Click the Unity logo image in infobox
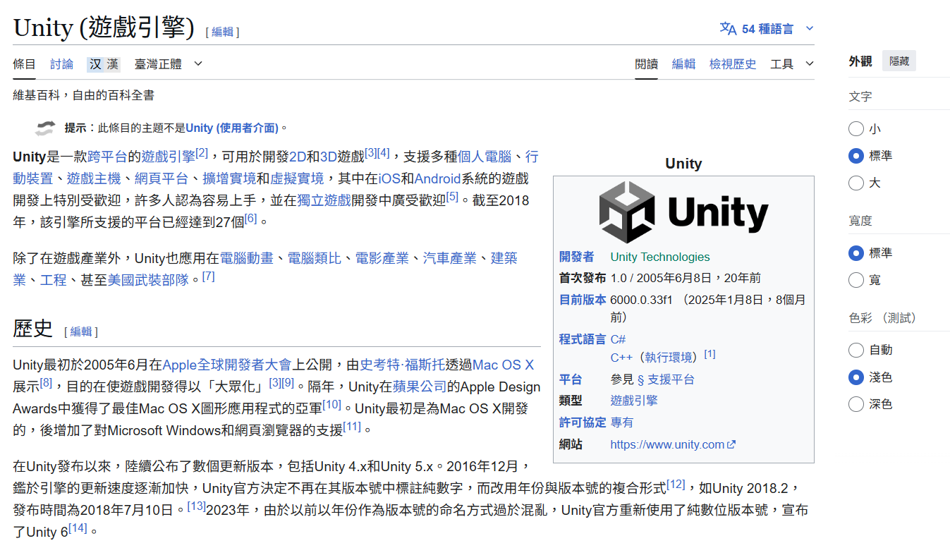 click(x=683, y=212)
